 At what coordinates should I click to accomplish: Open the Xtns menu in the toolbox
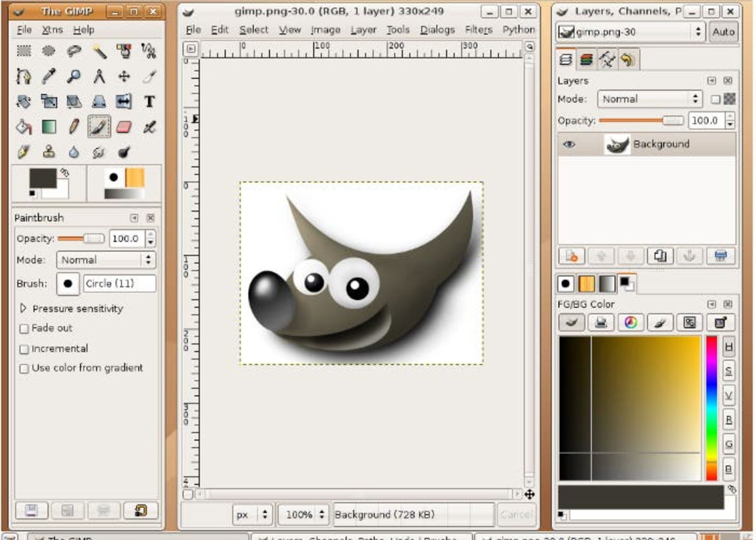pyautogui.click(x=52, y=30)
